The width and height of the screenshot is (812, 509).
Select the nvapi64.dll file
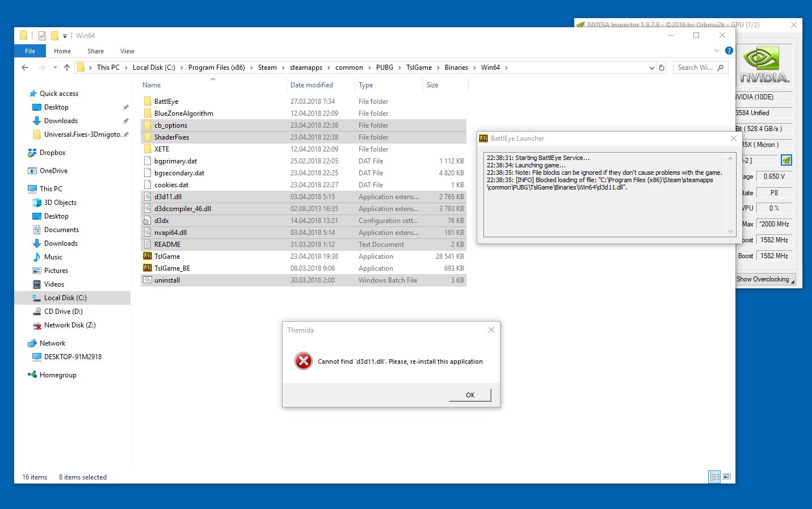pos(304,233)
